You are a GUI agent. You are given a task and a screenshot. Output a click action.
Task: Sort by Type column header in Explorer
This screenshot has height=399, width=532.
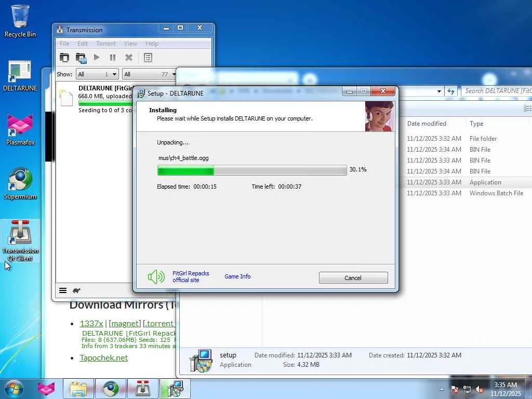(476, 124)
